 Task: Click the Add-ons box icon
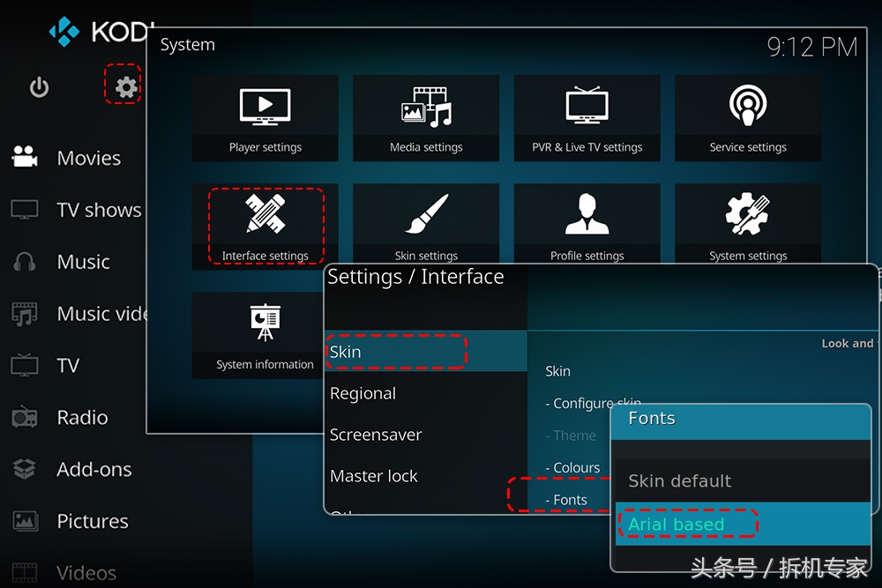click(25, 469)
